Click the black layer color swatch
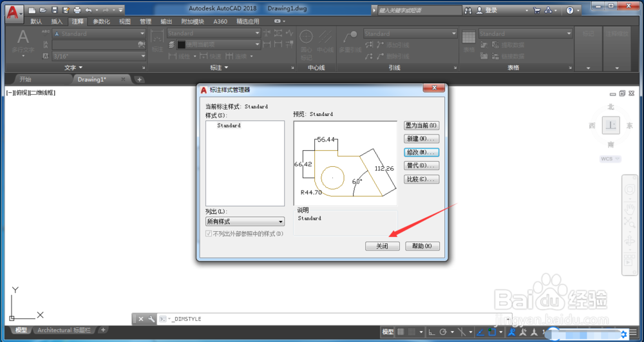Viewport: 644px width, 342px height. coord(181,44)
